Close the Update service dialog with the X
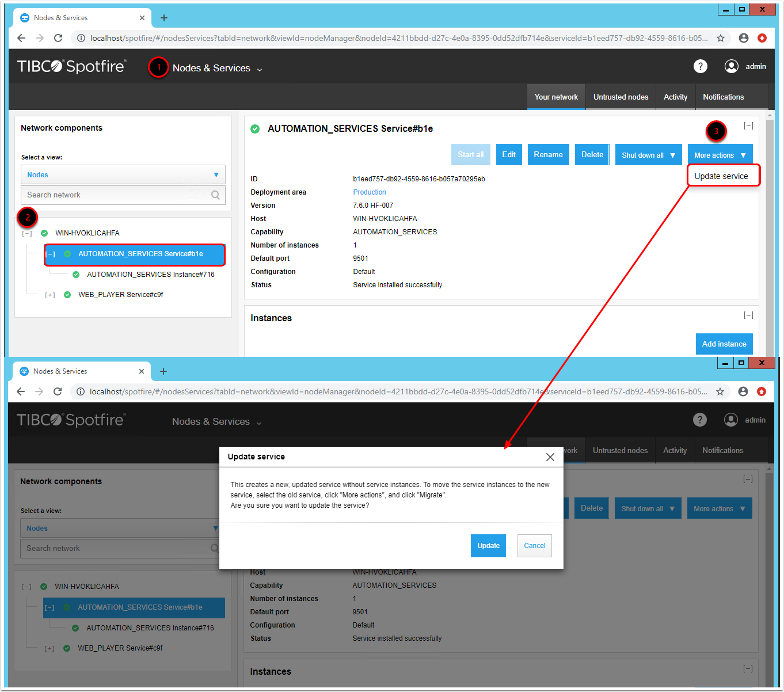This screenshot has height=692, width=784. click(x=550, y=457)
